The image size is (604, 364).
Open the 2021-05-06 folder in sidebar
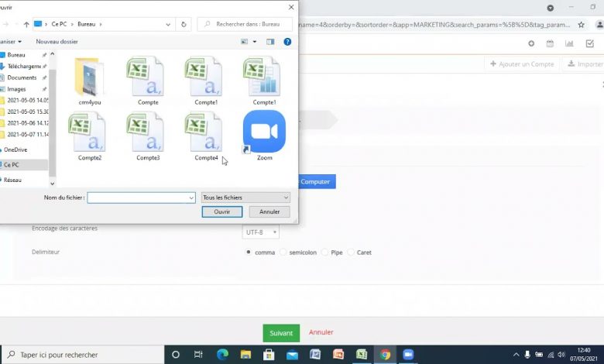pyautogui.click(x=28, y=123)
